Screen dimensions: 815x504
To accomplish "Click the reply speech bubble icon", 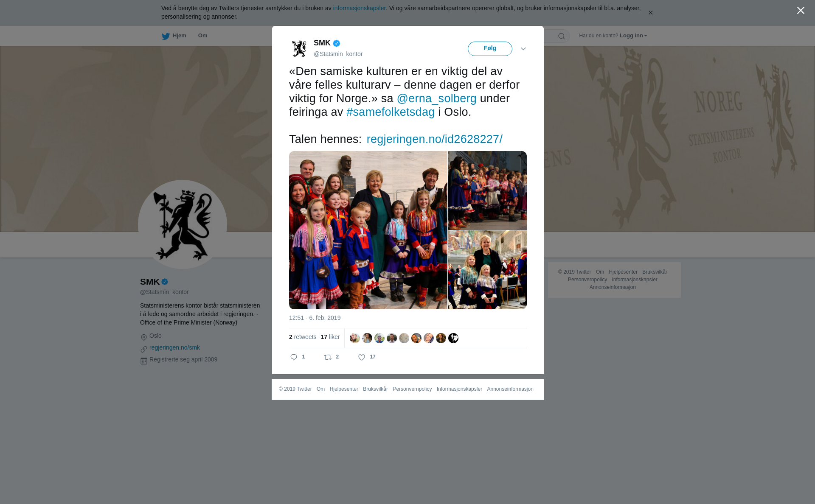I will 294,357.
